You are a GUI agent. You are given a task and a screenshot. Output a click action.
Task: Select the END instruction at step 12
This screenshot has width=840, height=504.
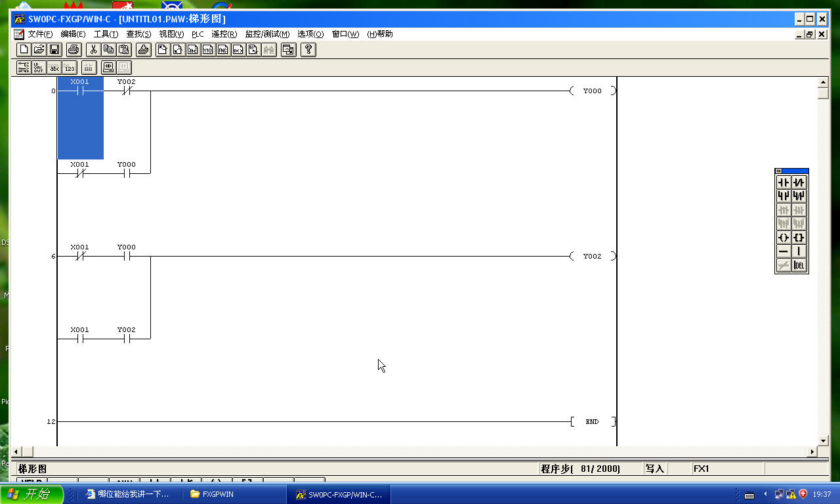pos(593,422)
